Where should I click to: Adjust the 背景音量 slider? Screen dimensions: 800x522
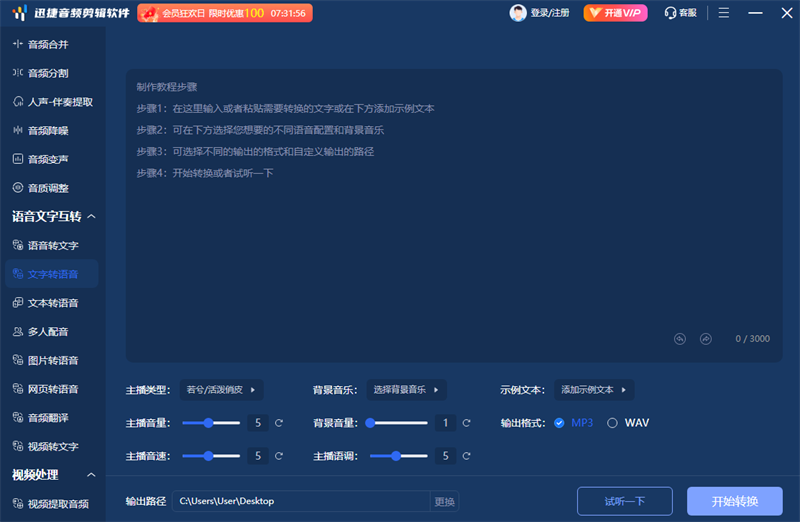point(398,423)
